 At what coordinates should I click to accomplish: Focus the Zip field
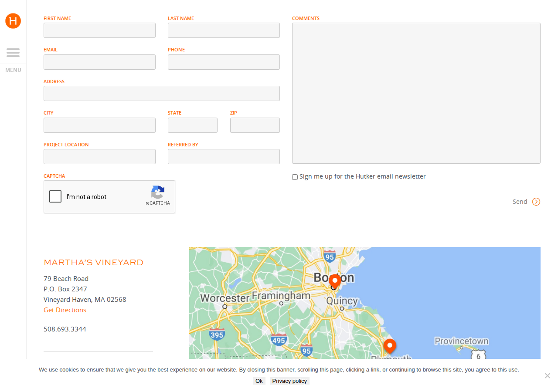[x=255, y=125]
